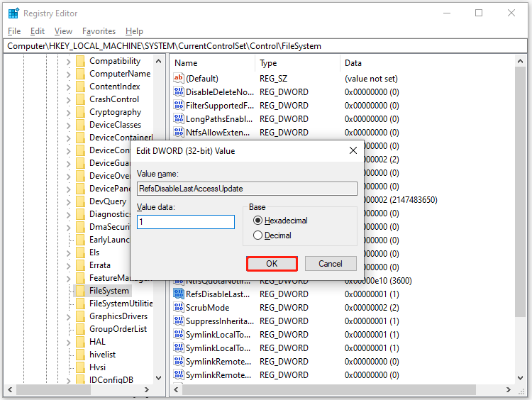This screenshot has width=532, height=400.
Task: Click the ContentIndex folder icon
Action: pos(80,87)
